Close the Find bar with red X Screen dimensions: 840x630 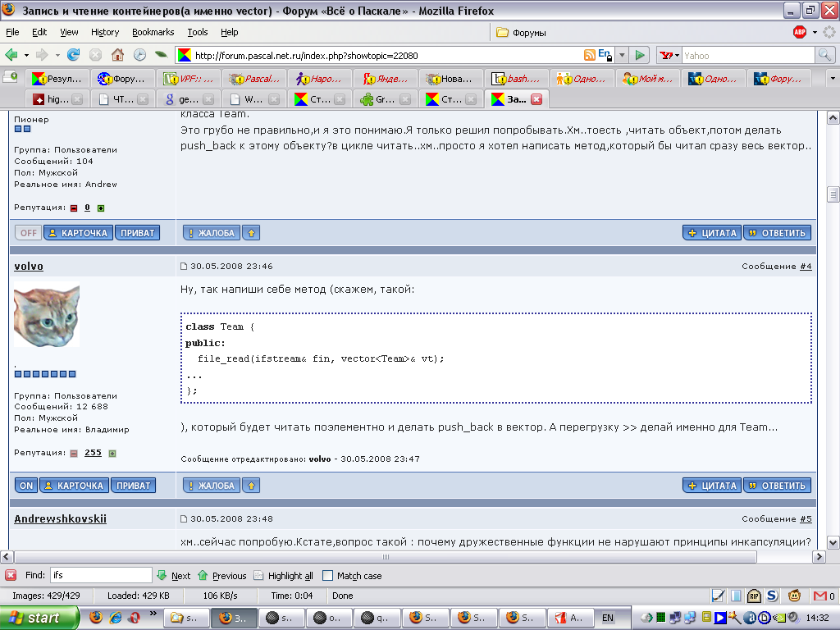click(11, 576)
